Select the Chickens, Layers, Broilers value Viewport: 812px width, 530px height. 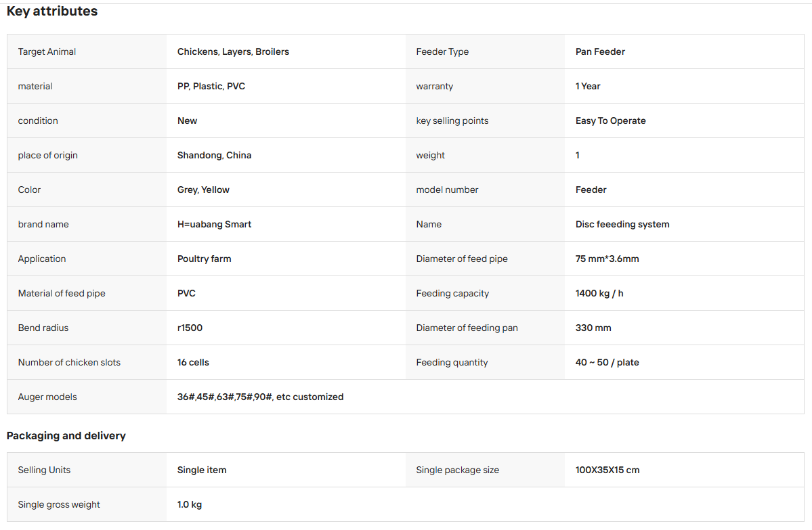(233, 51)
